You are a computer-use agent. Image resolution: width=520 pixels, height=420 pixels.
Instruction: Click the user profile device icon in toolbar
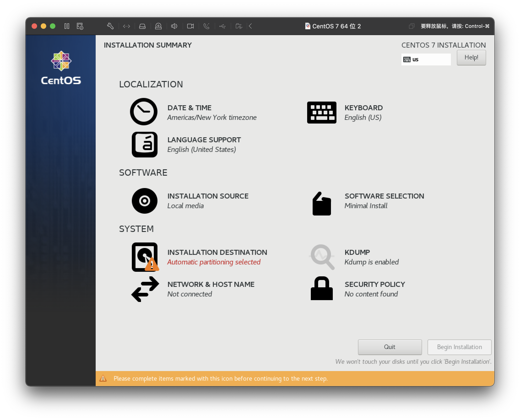click(x=158, y=26)
